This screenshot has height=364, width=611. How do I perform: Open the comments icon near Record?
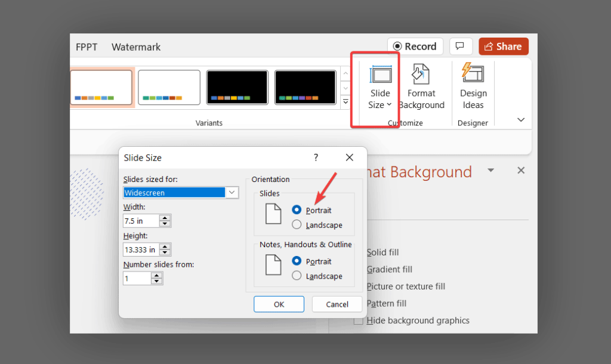pyautogui.click(x=461, y=46)
